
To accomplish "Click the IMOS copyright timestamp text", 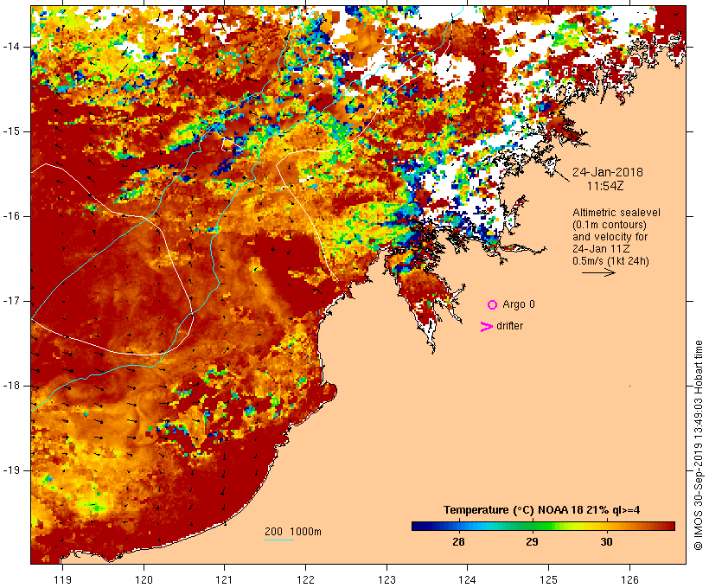I will click(698, 445).
